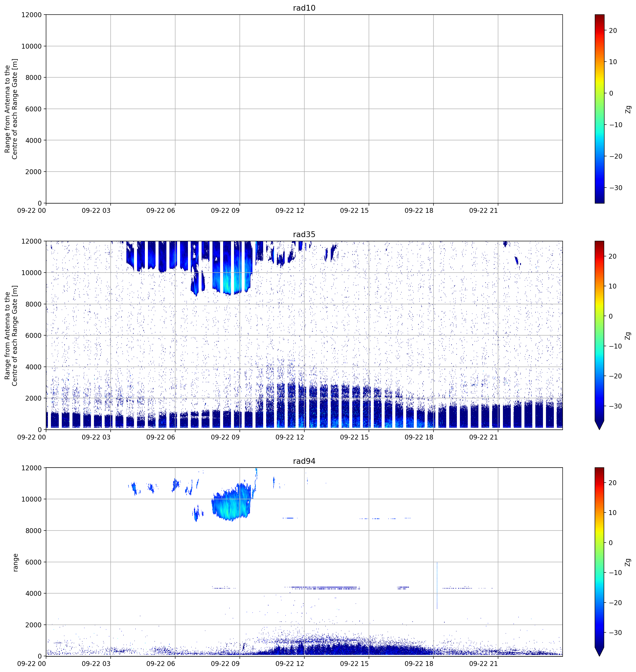Click the 12000 y-tick in rad10

(x=31, y=15)
